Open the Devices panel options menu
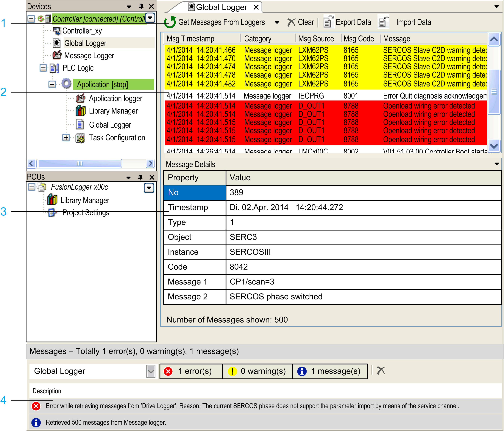 [129, 6]
